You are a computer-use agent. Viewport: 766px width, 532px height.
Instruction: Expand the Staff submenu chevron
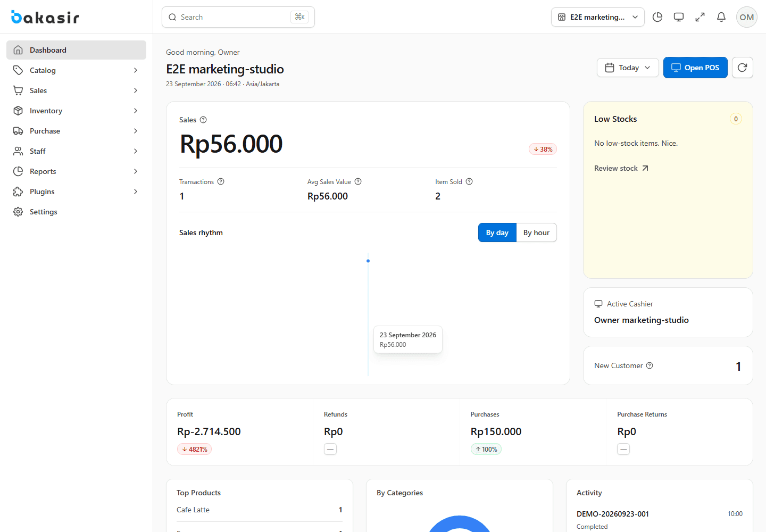click(136, 151)
